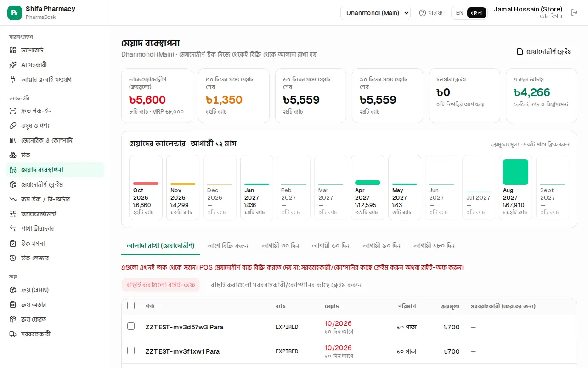The width and height of the screenshot is (588, 368).
Task: Click the মেয়াদোত্তীর্ণ ক্লেইম button at top right
Action: coord(544,52)
